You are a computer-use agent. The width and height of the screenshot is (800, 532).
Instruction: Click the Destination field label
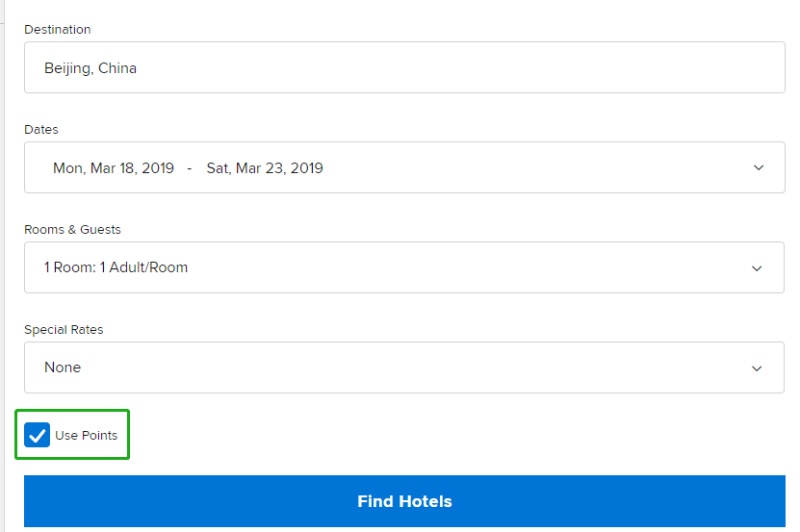point(58,30)
